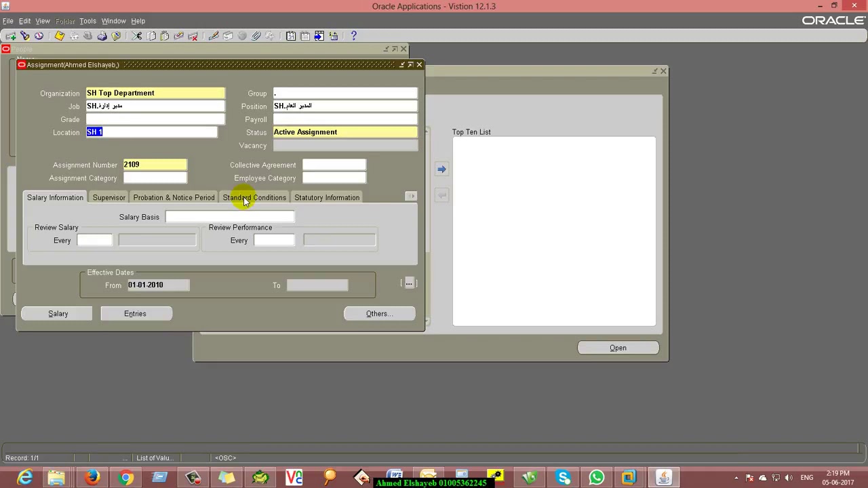Click the Save toolbar icon
The image size is (868, 488).
pyautogui.click(x=60, y=36)
